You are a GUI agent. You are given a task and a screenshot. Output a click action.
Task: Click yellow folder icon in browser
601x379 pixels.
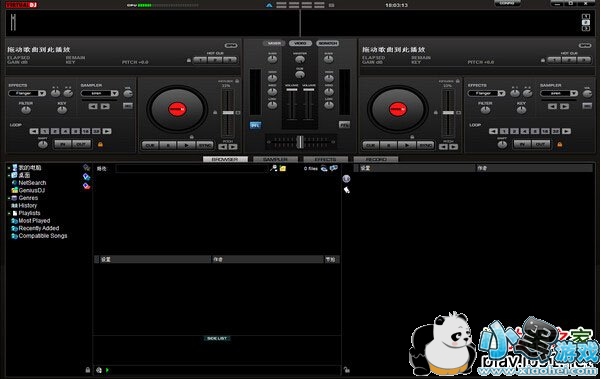(x=283, y=168)
